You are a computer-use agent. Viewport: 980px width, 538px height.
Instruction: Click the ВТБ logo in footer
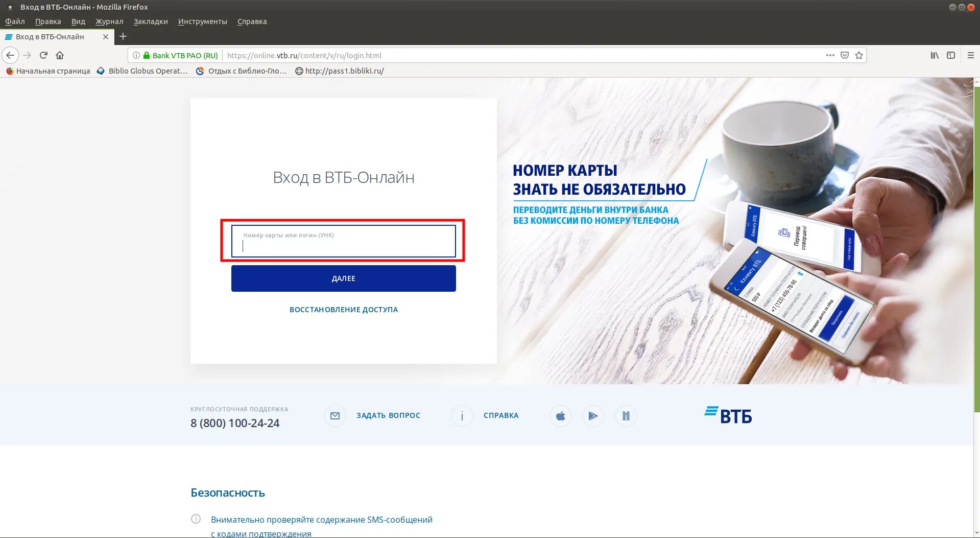(x=728, y=415)
